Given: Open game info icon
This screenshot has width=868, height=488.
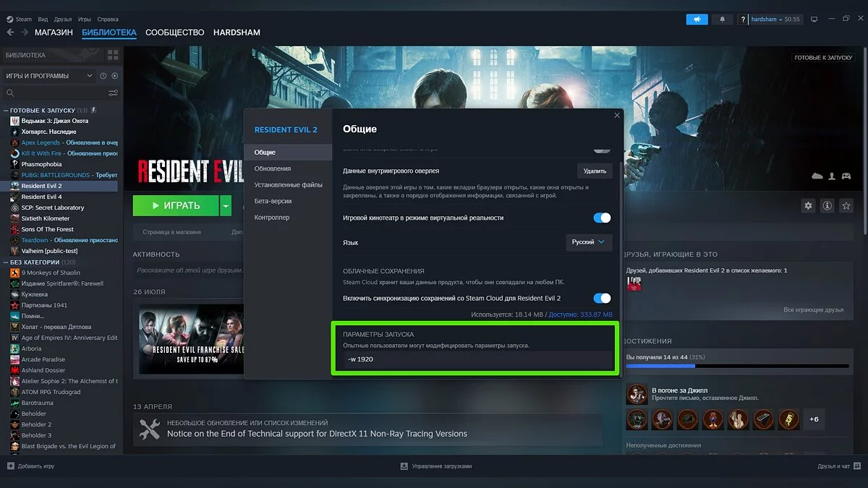Looking at the screenshot, I should (x=827, y=206).
